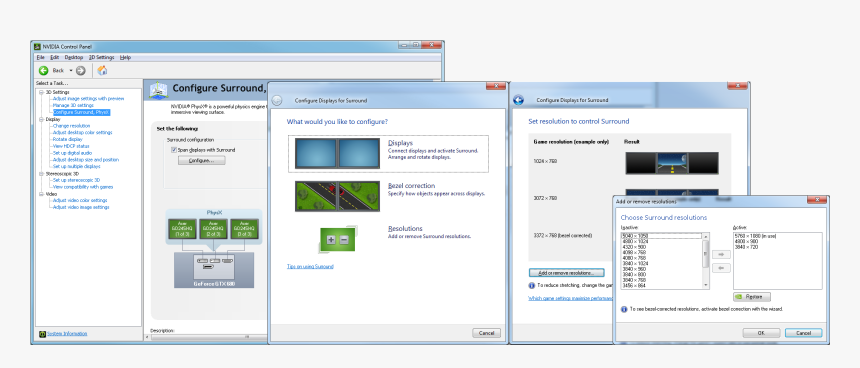860x368 pixels.
Task: Click the monitor labeled 2 of 3
Action: 213,229
